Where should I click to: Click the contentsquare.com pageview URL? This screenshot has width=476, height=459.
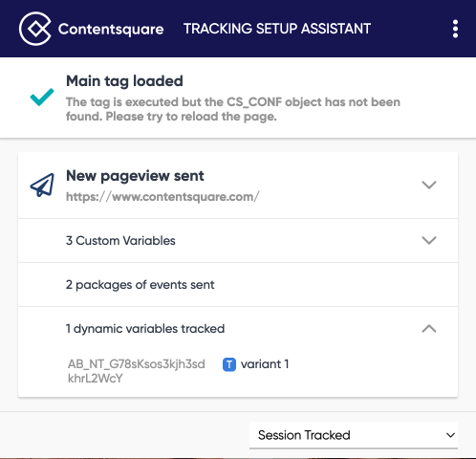click(x=162, y=197)
